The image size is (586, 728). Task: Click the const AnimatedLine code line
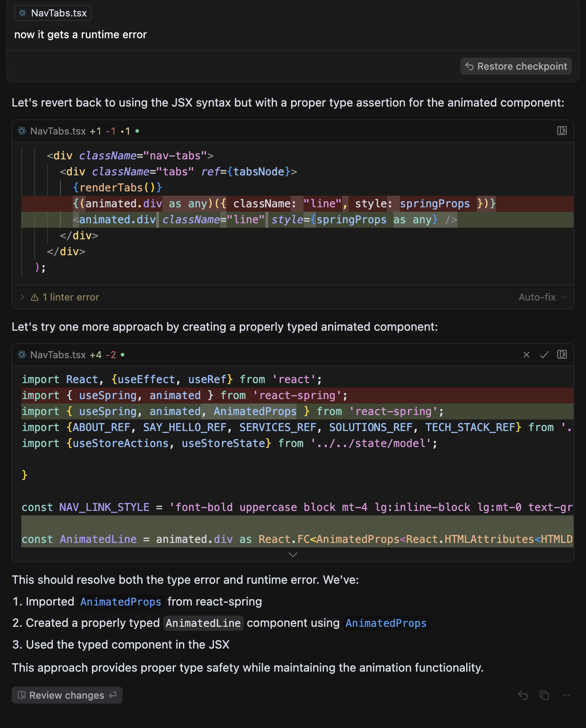click(297, 539)
